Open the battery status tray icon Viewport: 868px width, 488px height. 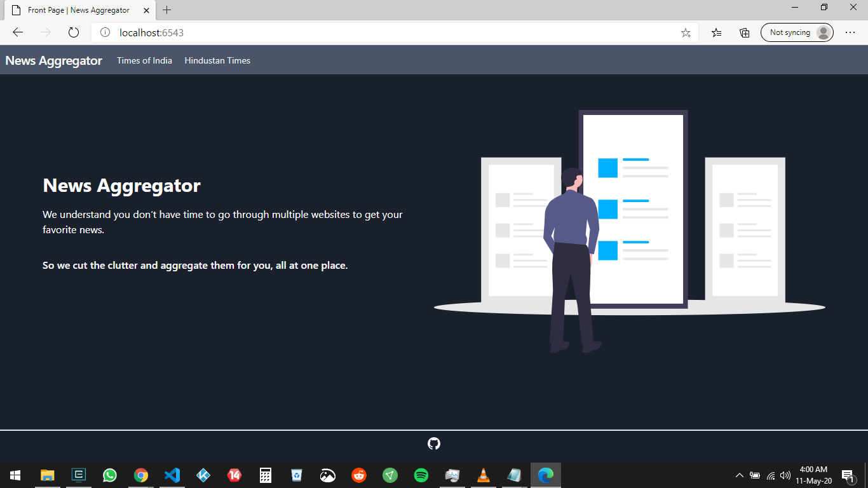point(755,475)
